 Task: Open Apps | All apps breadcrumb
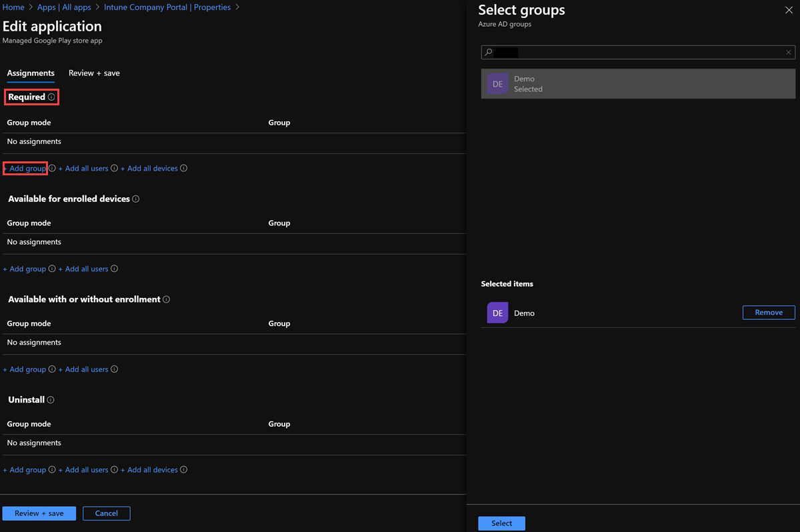coord(64,7)
